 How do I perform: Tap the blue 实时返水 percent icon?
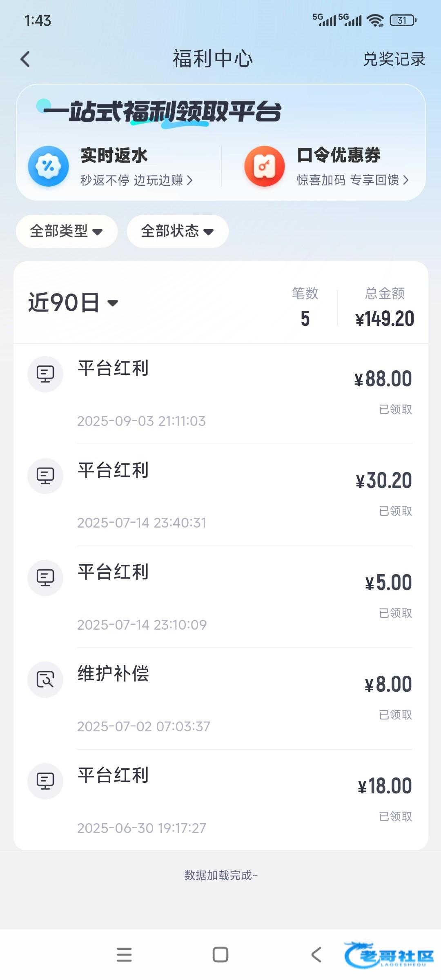[48, 166]
